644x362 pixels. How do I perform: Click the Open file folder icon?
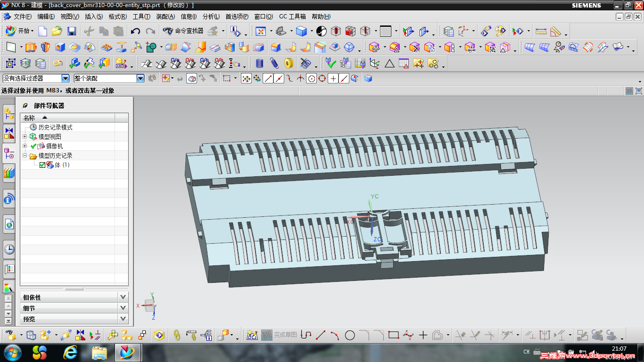click(57, 32)
